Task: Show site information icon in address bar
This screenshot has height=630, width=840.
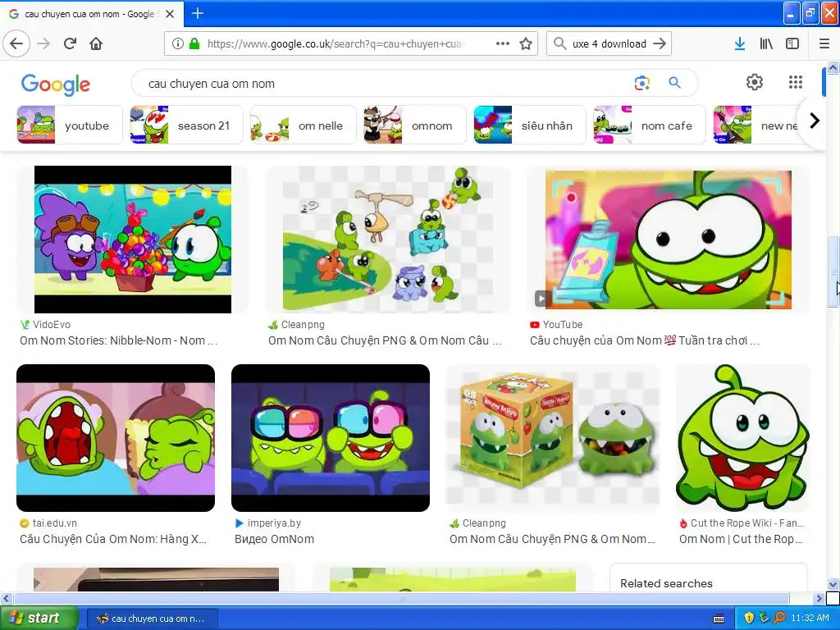Action: click(x=177, y=44)
